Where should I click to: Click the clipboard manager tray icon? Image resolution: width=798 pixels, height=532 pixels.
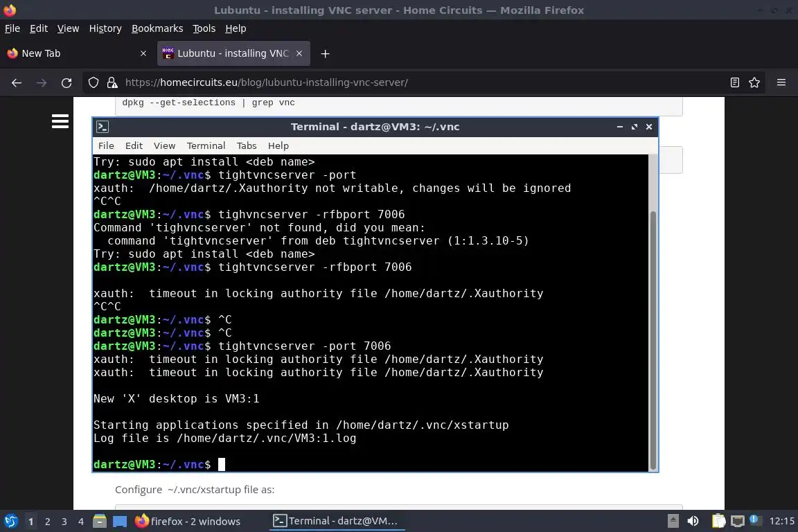point(718,521)
